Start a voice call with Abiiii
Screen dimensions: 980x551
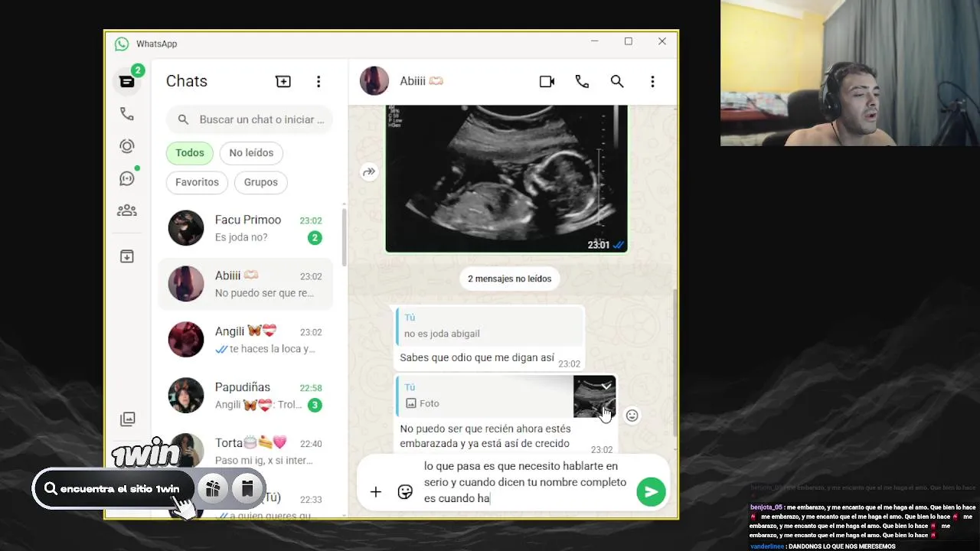[582, 81]
